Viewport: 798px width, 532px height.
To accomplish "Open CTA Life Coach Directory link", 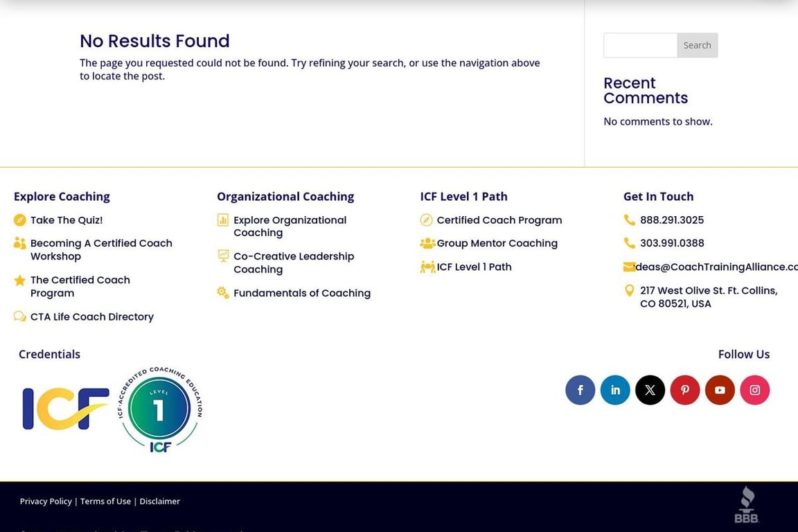I will tap(92, 317).
